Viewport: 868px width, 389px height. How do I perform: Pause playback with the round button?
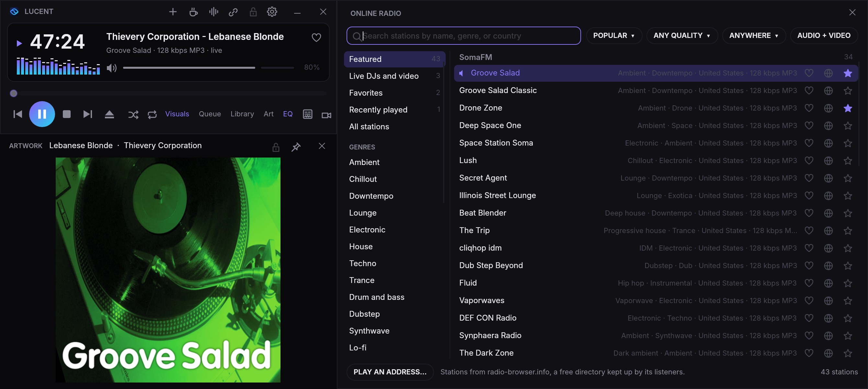(x=42, y=114)
